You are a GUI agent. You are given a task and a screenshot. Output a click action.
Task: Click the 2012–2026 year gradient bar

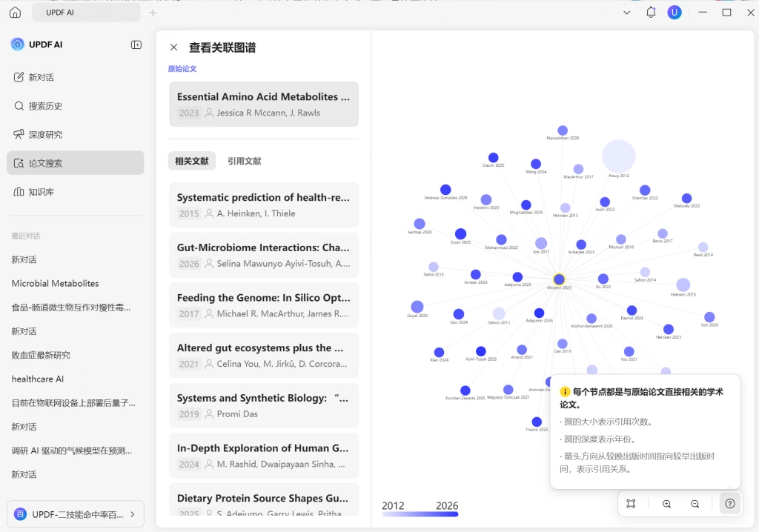(420, 514)
